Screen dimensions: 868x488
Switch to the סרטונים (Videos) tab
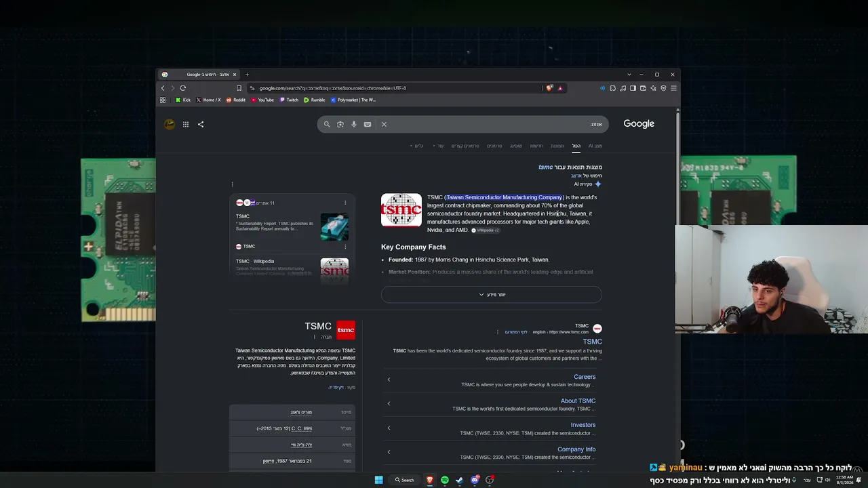click(494, 146)
